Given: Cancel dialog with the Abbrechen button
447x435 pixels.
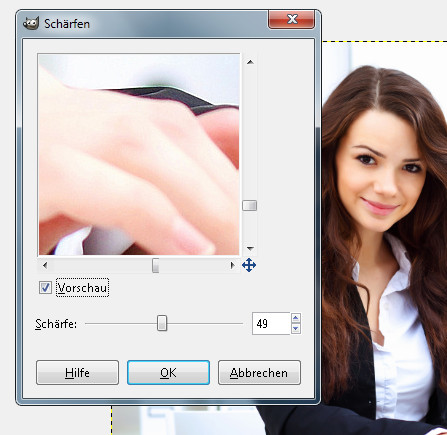Looking at the screenshot, I should click(x=259, y=372).
